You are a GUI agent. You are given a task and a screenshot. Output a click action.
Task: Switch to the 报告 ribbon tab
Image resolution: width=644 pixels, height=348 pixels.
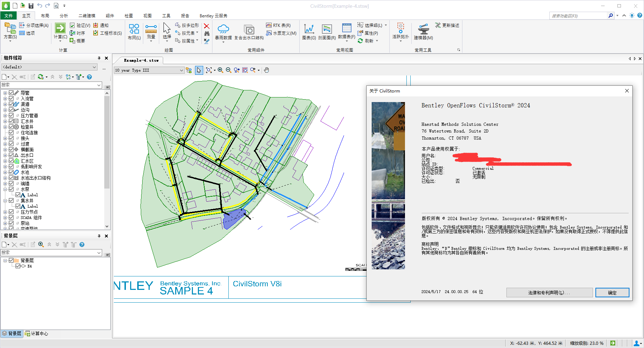(185, 16)
